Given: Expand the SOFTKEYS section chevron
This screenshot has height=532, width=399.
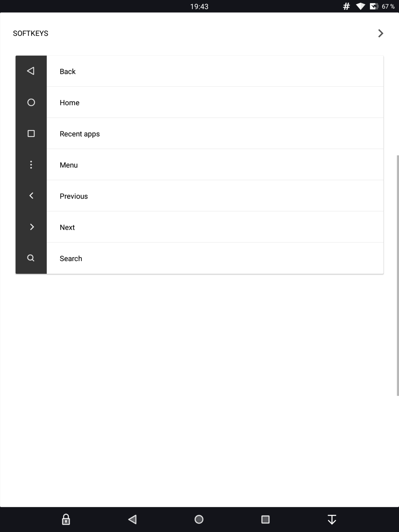Looking at the screenshot, I should pos(381,33).
